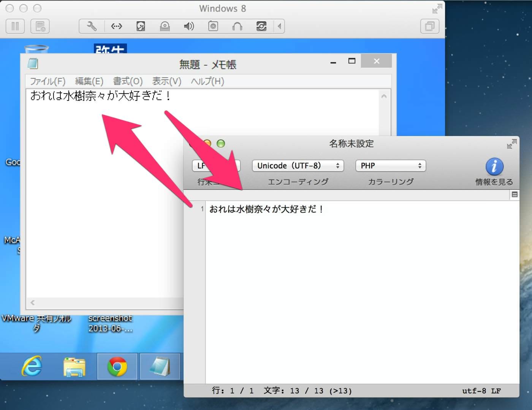Click utf-8 LF in editor status bar
Image resolution: width=532 pixels, height=410 pixels.
point(481,391)
